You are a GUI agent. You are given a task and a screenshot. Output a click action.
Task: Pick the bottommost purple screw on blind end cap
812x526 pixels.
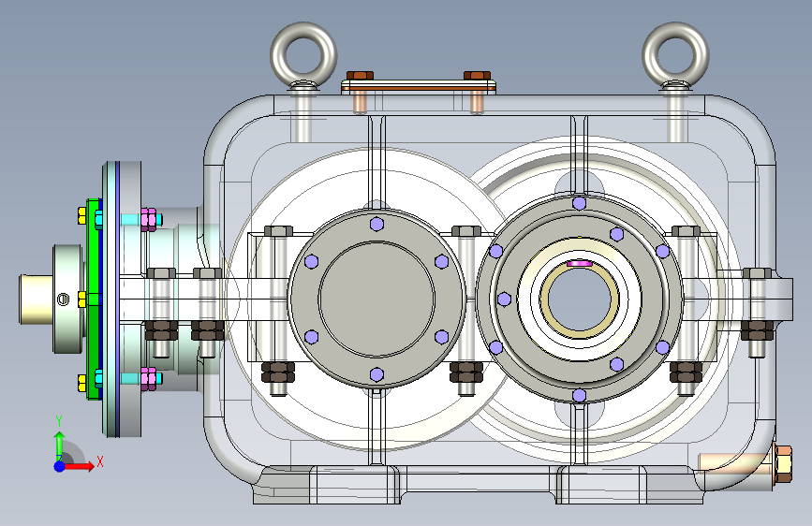coord(377,374)
